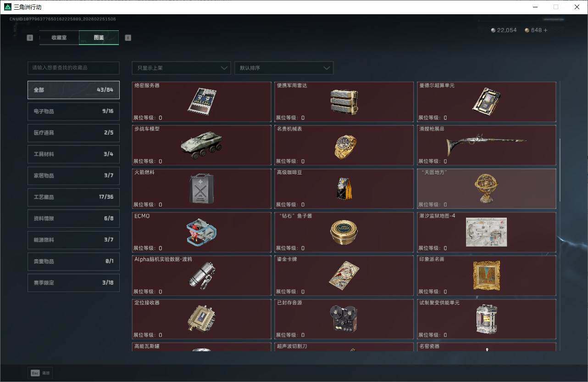Screen dimensions: 588x382
Task: Select the 印象派名画 framed painting icon
Action: [x=486, y=275]
